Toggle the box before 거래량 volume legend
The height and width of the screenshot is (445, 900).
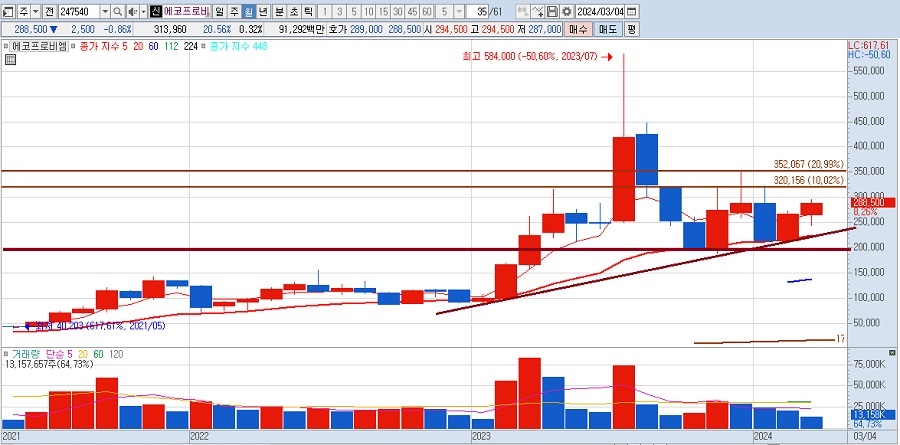coord(6,354)
